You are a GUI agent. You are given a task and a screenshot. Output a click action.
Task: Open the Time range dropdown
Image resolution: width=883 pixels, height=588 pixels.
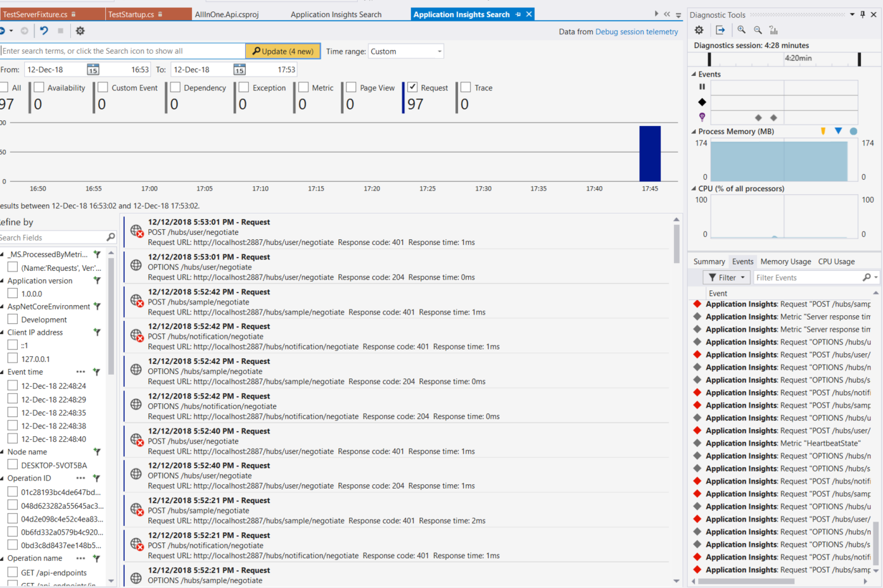439,51
